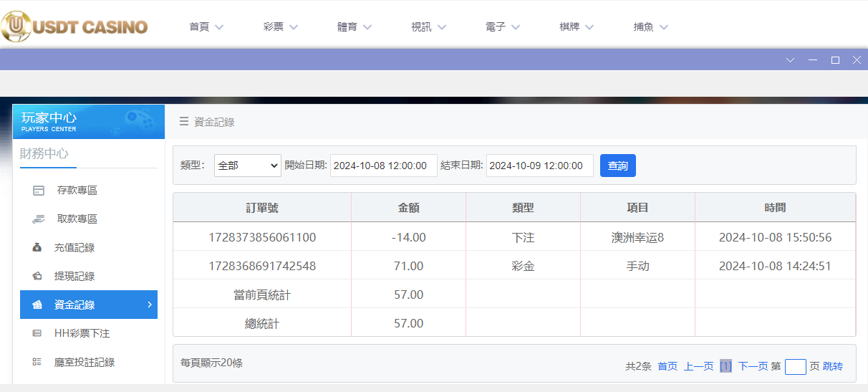The image size is (868, 392).
Task: Click the 充值記錄 money bag icon
Action: pos(37,248)
